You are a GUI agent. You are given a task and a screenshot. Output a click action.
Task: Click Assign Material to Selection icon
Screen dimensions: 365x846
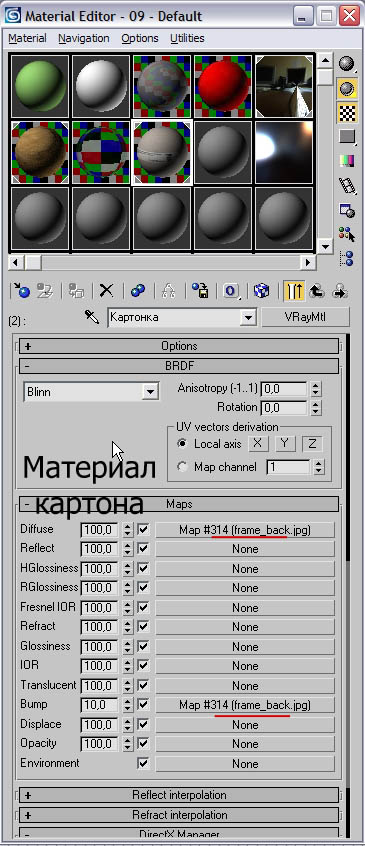(76, 291)
